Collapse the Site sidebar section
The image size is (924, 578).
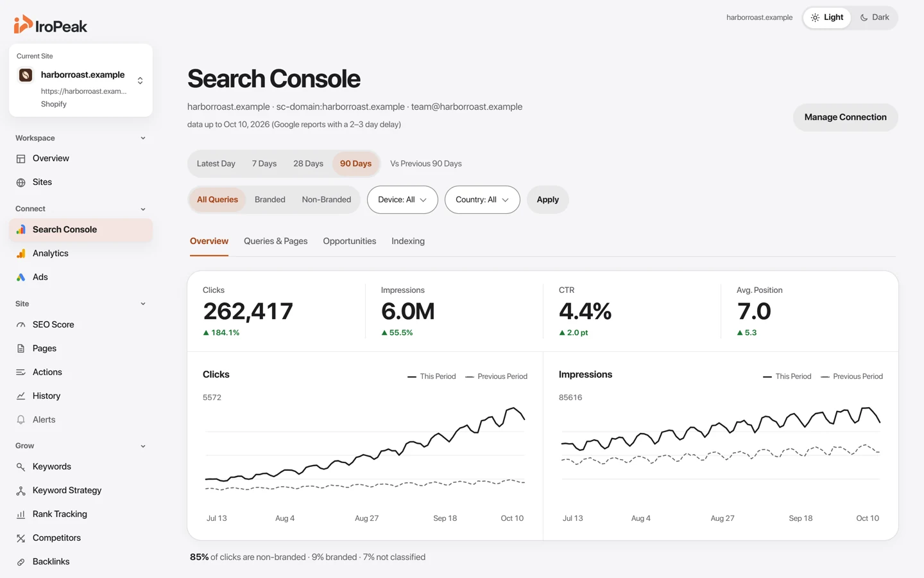click(143, 304)
